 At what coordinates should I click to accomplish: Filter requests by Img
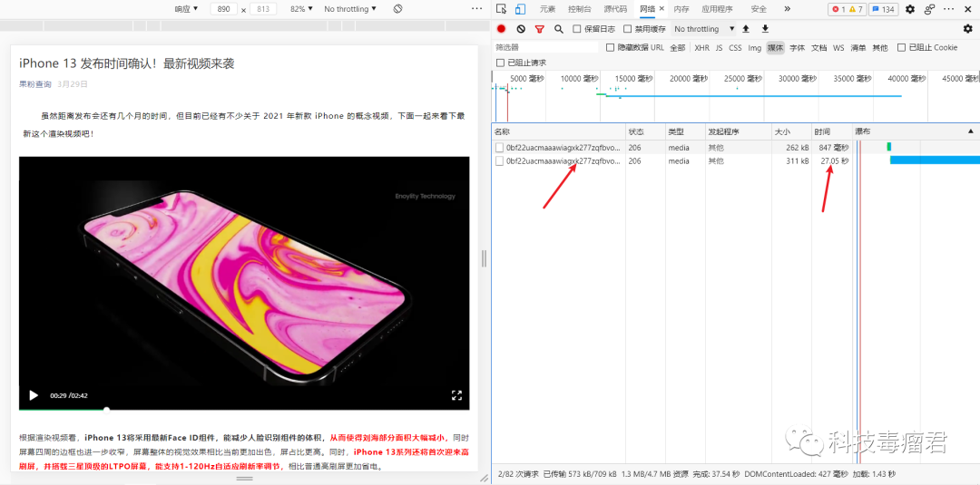click(x=754, y=47)
